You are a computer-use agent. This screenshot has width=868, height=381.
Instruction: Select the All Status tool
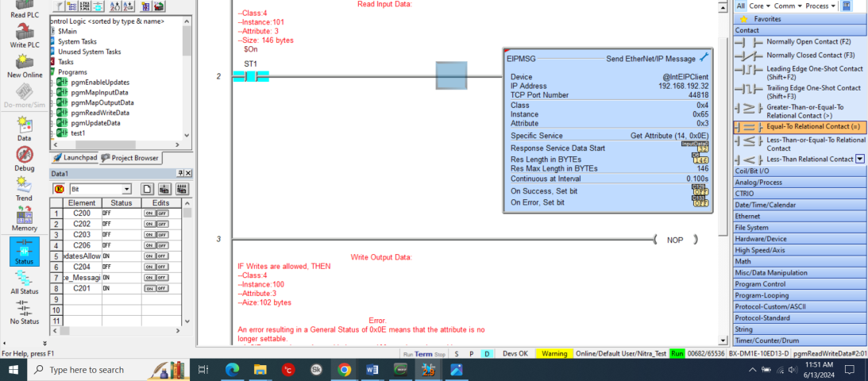coord(24,282)
